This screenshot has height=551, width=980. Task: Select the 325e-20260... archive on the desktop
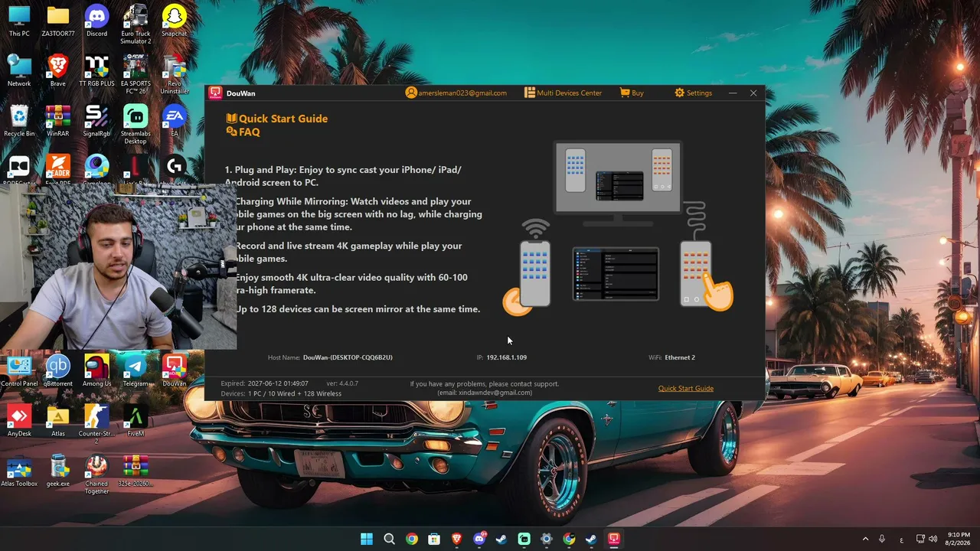[x=136, y=471]
